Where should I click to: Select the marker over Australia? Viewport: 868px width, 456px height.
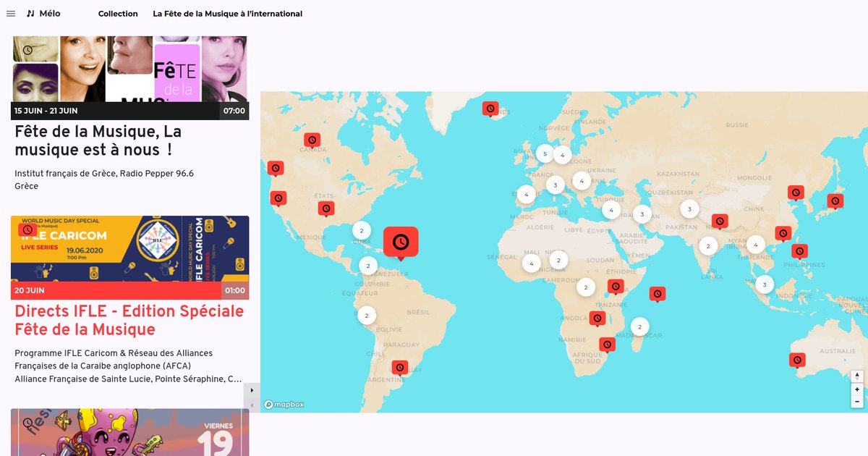pos(797,360)
